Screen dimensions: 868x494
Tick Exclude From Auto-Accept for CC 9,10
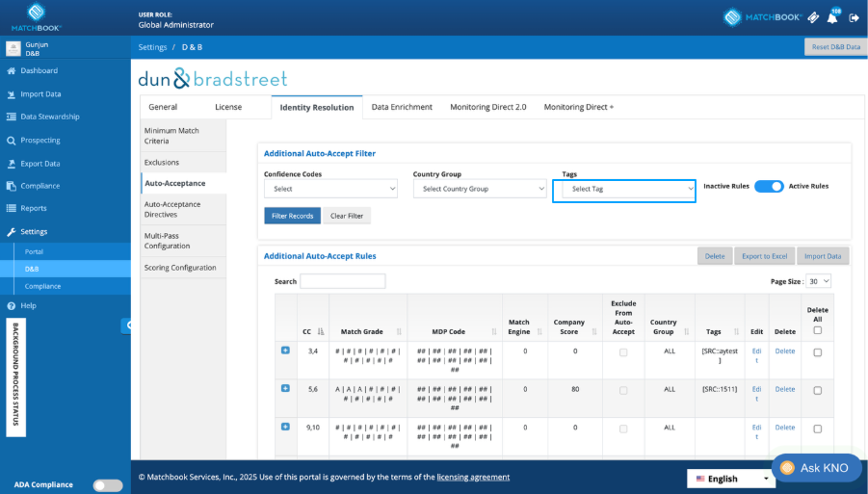tap(623, 429)
